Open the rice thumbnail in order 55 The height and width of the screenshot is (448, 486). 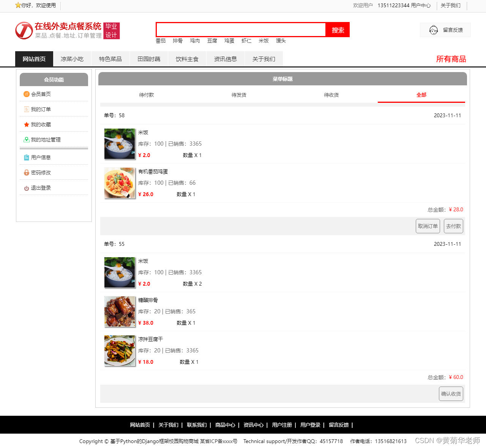pyautogui.click(x=120, y=272)
